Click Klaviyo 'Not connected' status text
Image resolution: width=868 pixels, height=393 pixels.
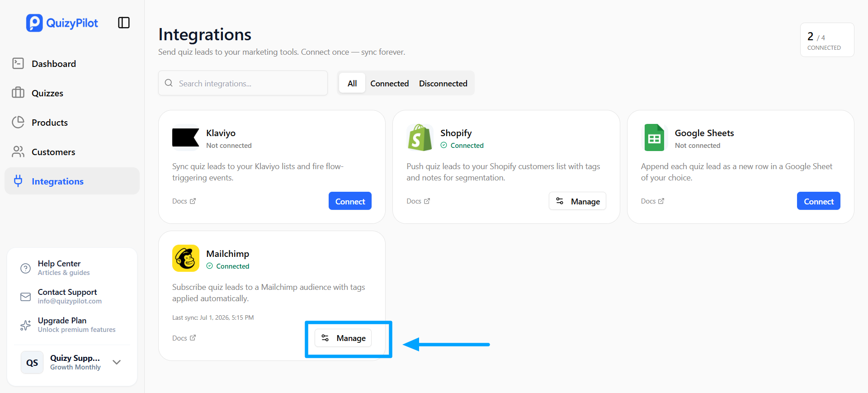229,145
